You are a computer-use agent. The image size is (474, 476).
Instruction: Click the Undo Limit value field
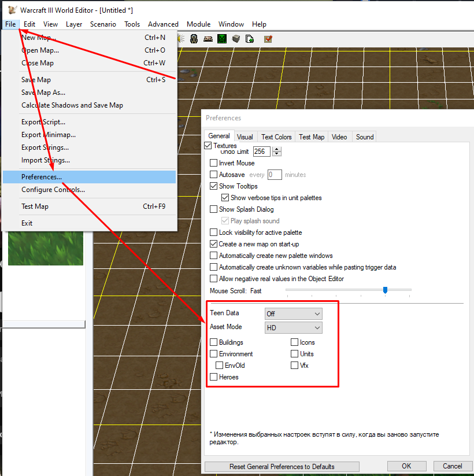(x=262, y=152)
